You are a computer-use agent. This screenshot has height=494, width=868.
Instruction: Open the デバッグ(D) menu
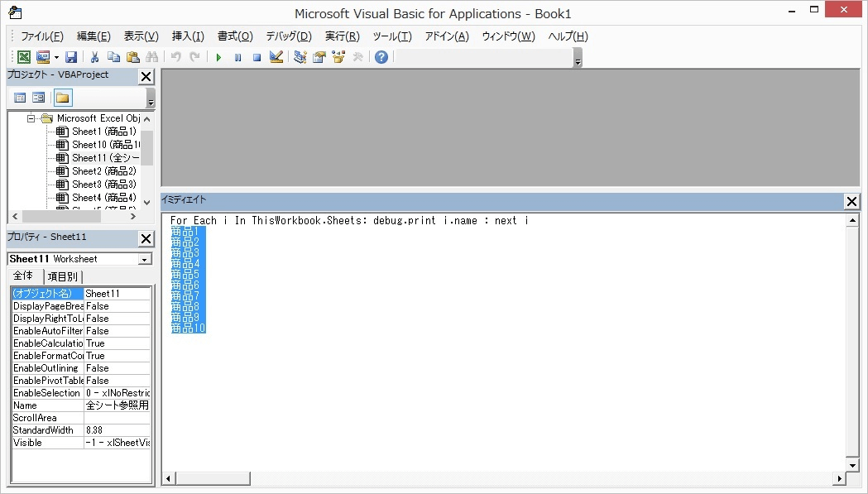click(x=288, y=36)
